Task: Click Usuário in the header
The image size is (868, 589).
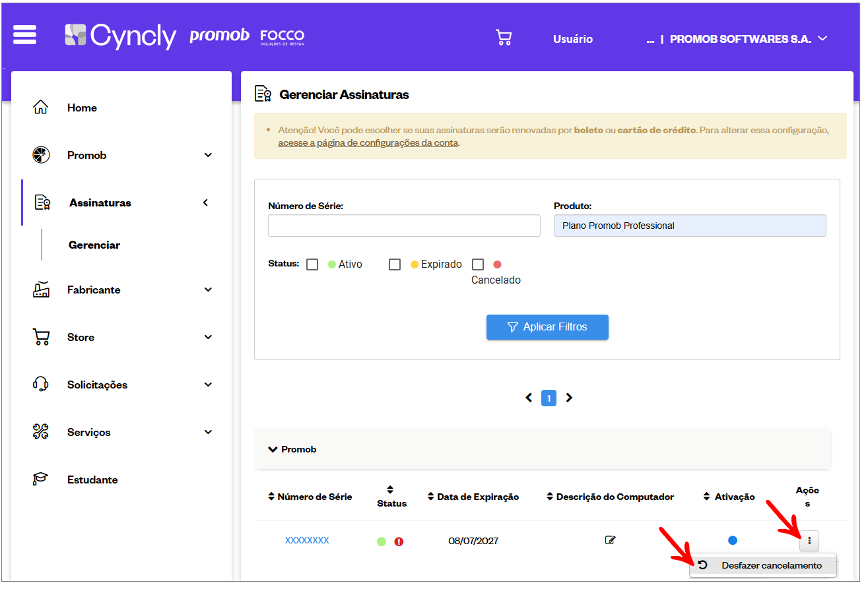Action: tap(573, 39)
